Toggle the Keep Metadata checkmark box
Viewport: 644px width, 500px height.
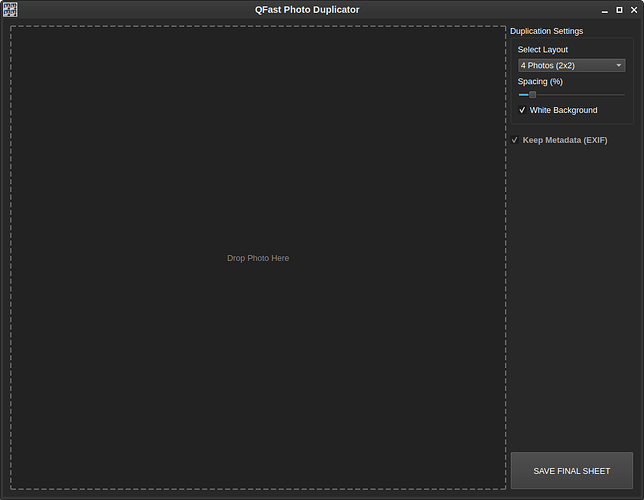tap(515, 140)
